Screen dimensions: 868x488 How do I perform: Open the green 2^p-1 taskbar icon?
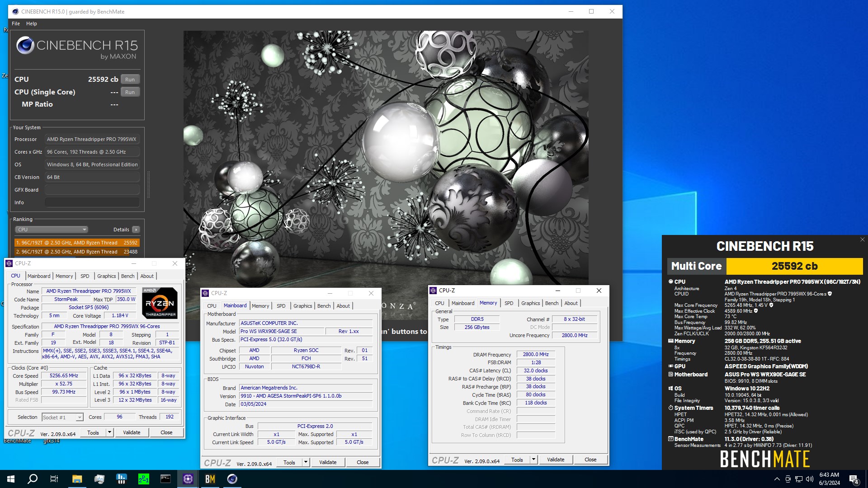(143, 479)
